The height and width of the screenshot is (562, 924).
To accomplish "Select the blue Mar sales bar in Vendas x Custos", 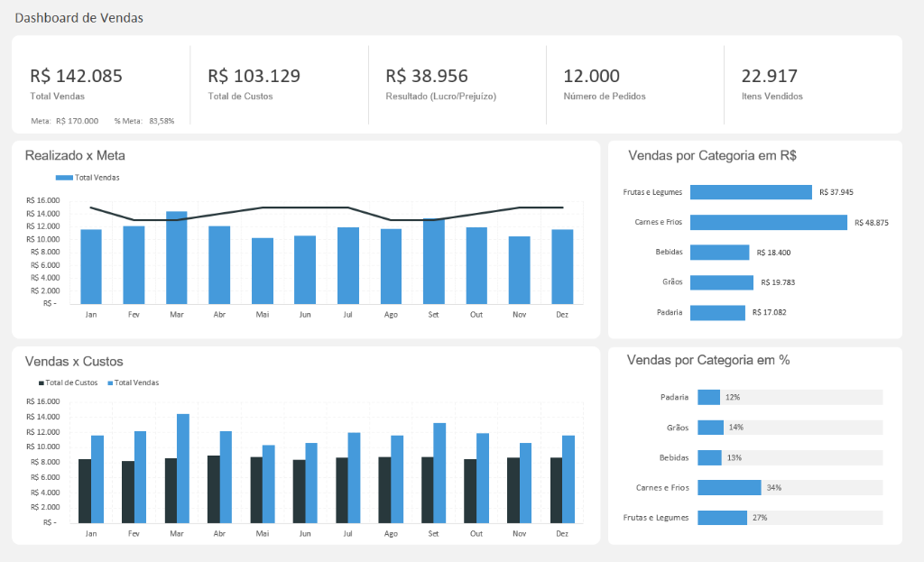I will [183, 468].
